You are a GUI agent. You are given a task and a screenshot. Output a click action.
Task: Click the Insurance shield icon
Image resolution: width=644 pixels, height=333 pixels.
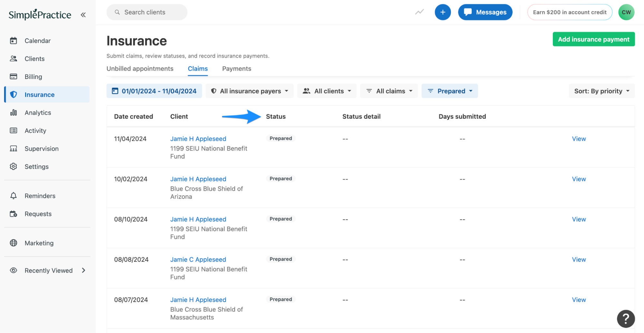13,94
